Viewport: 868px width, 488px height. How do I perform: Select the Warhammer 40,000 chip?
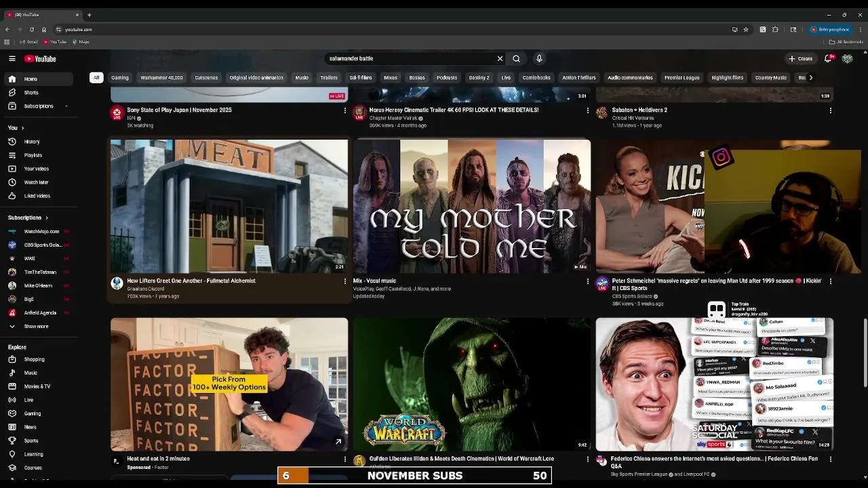161,78
